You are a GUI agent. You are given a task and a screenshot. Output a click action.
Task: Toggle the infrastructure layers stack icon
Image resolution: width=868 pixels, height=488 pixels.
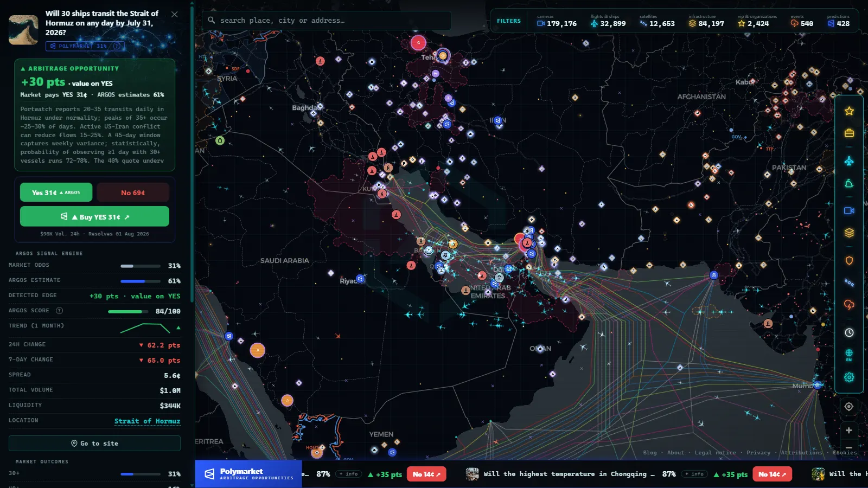point(849,233)
